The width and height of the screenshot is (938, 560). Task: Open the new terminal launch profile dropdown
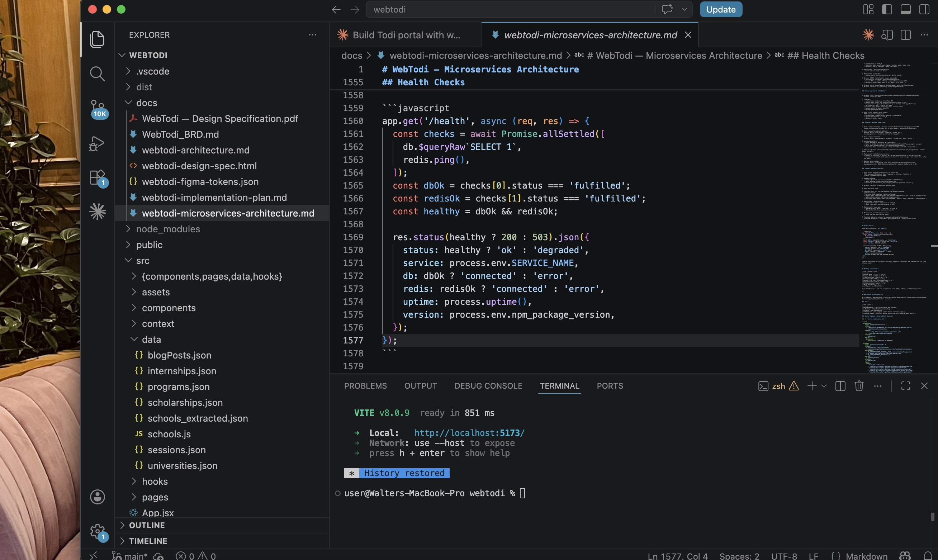[x=824, y=386]
